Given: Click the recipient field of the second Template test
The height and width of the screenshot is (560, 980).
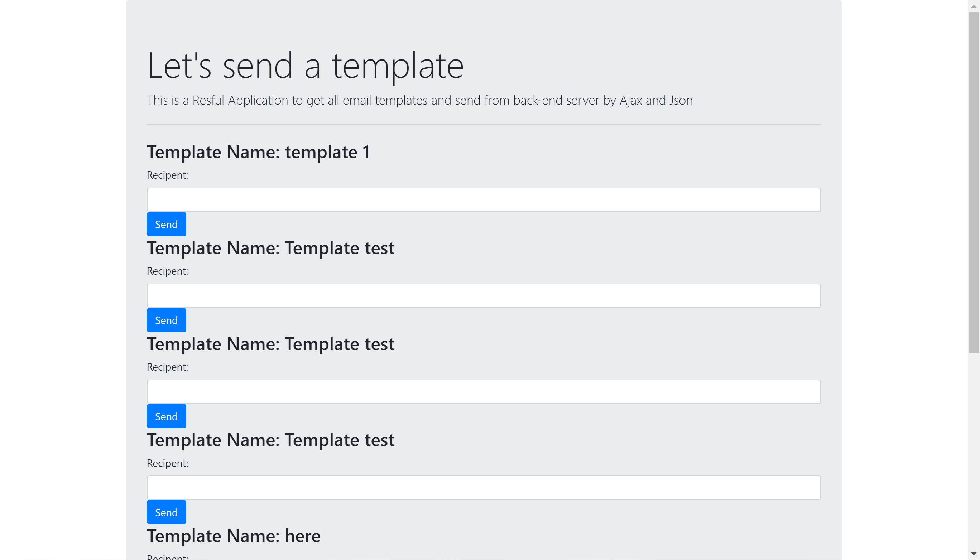Looking at the screenshot, I should (483, 392).
